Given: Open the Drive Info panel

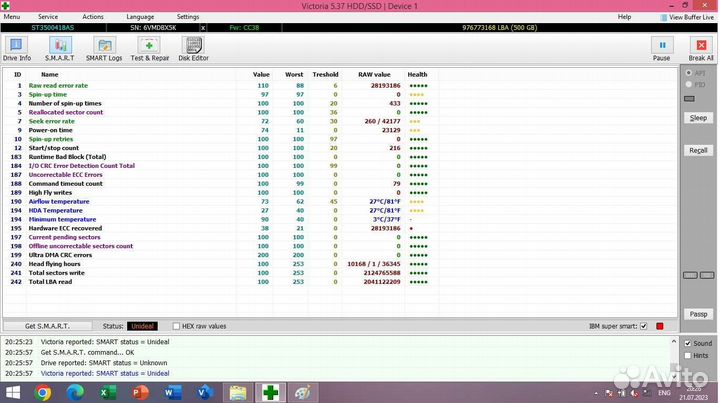Looking at the screenshot, I should (17, 48).
